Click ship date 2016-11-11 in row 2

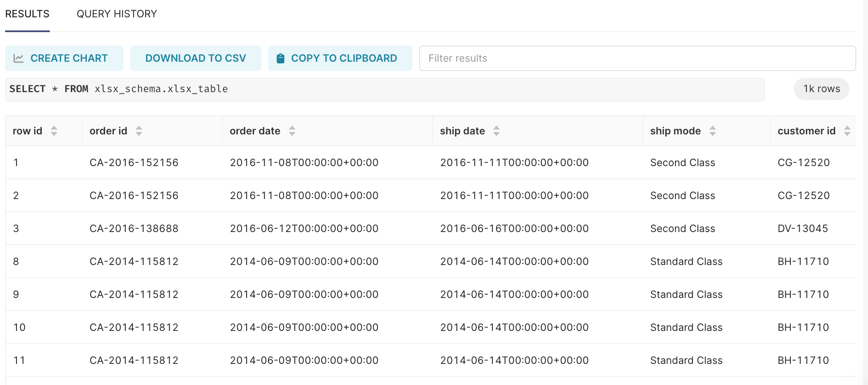pyautogui.click(x=514, y=196)
